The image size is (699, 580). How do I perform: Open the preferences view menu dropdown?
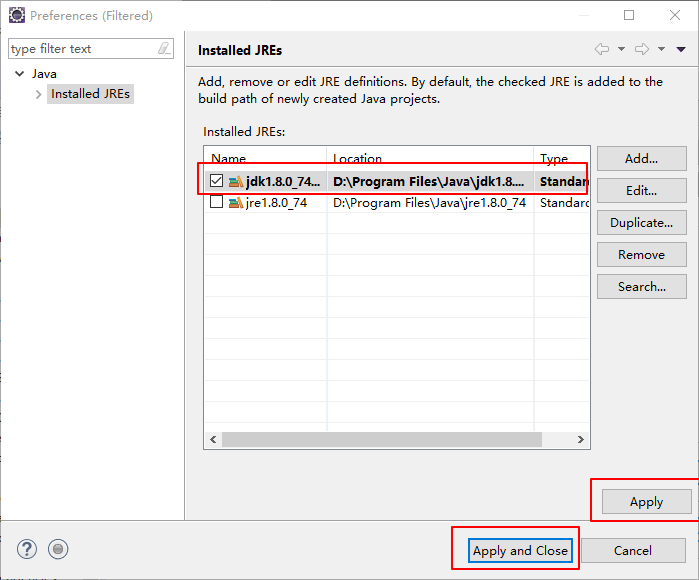point(681,49)
